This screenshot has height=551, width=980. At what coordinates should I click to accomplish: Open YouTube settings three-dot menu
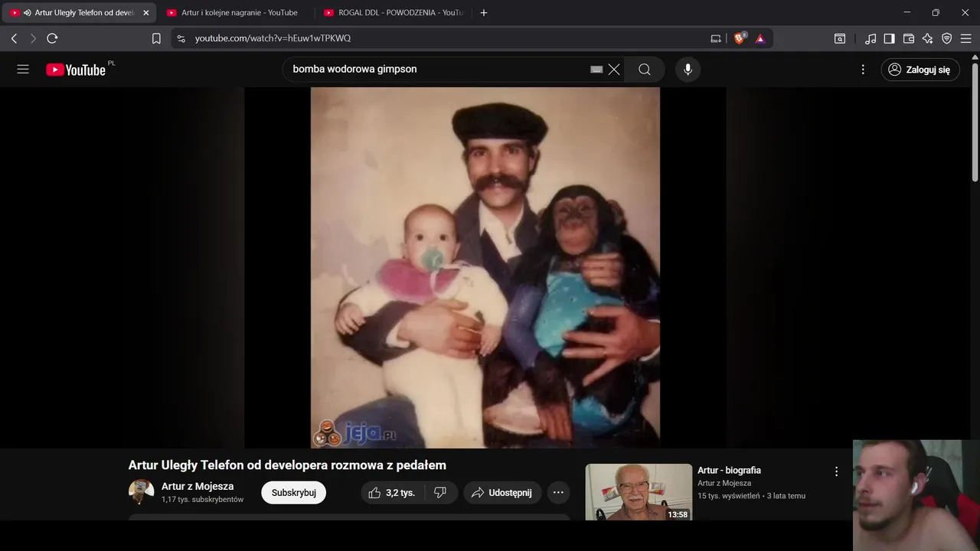(x=863, y=70)
